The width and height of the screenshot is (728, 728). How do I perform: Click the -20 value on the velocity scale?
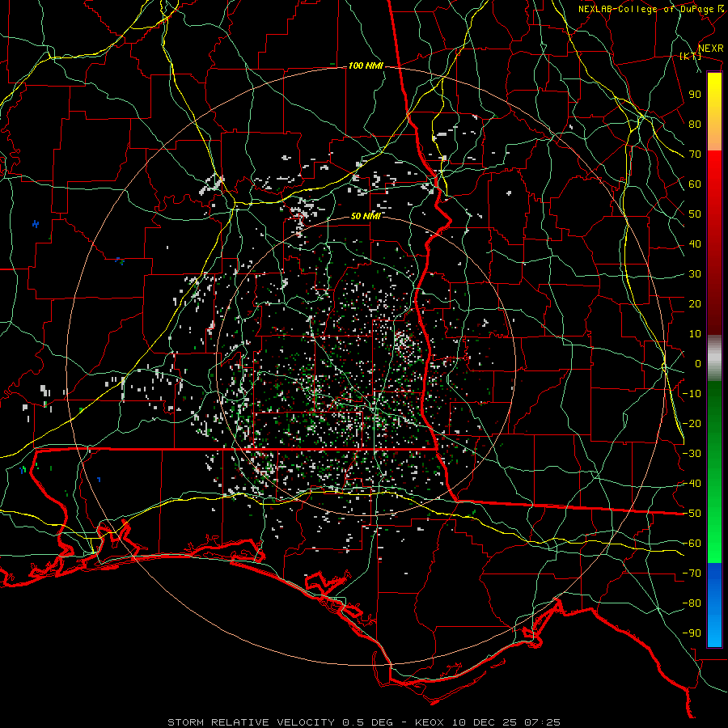[x=692, y=423]
